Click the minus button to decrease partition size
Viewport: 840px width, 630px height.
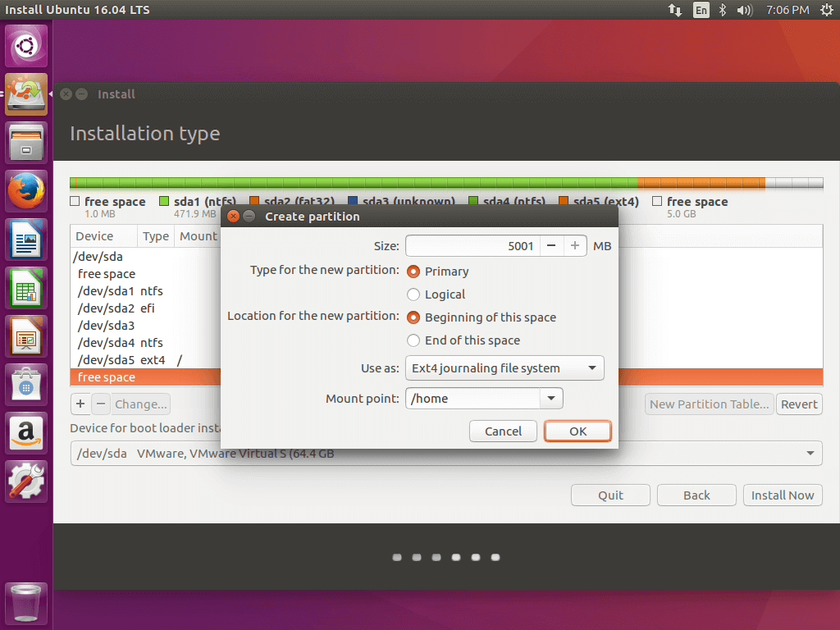pyautogui.click(x=552, y=246)
